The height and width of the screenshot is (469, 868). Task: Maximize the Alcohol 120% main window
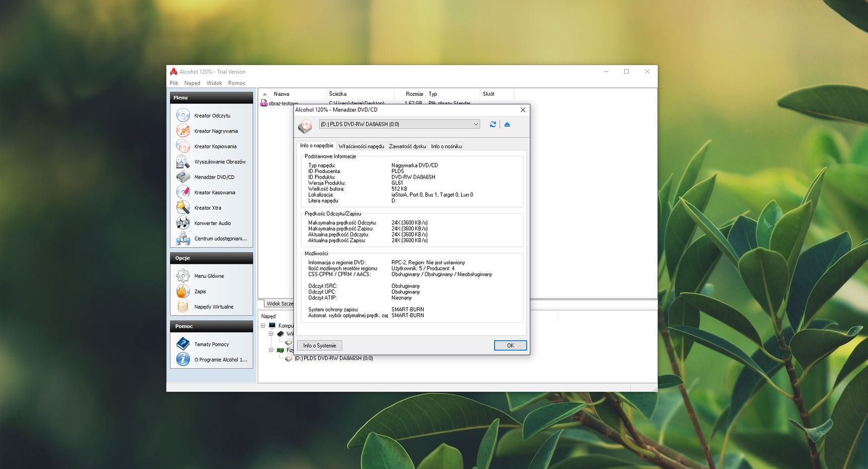[626, 72]
